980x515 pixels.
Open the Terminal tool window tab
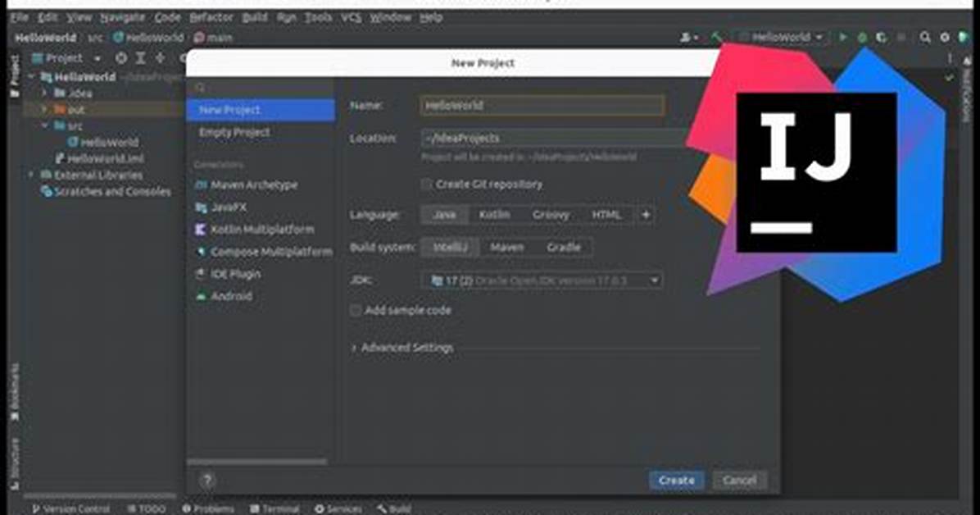pos(275,508)
